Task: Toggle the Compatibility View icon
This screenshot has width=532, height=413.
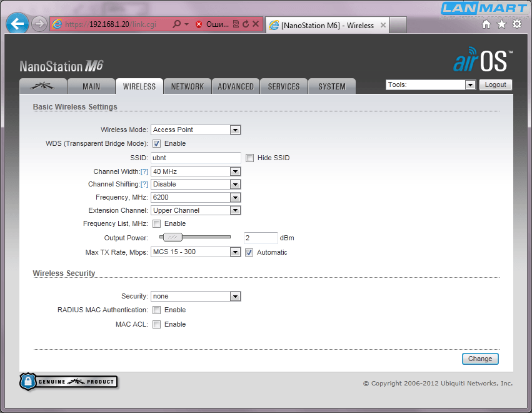Action: [x=236, y=24]
